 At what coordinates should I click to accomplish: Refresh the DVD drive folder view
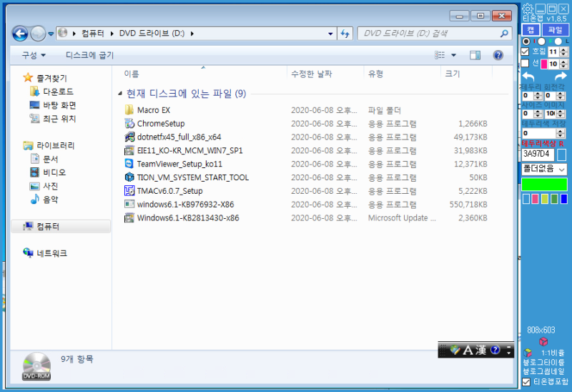pyautogui.click(x=345, y=34)
